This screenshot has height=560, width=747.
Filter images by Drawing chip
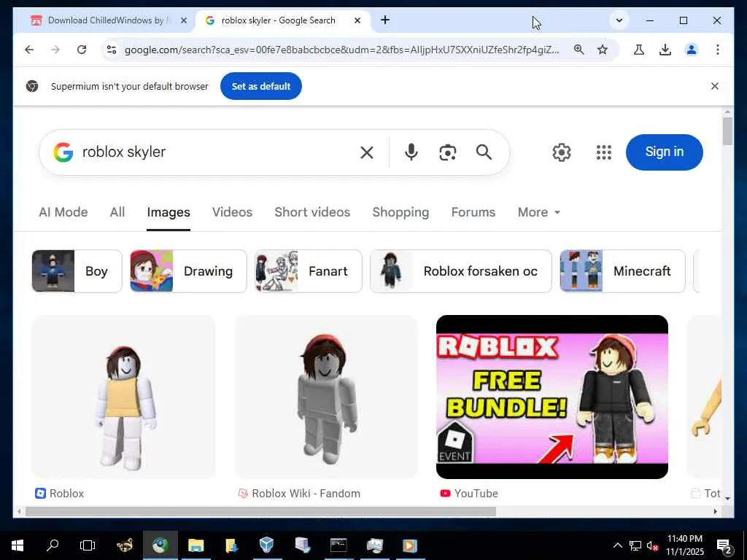tap(188, 271)
